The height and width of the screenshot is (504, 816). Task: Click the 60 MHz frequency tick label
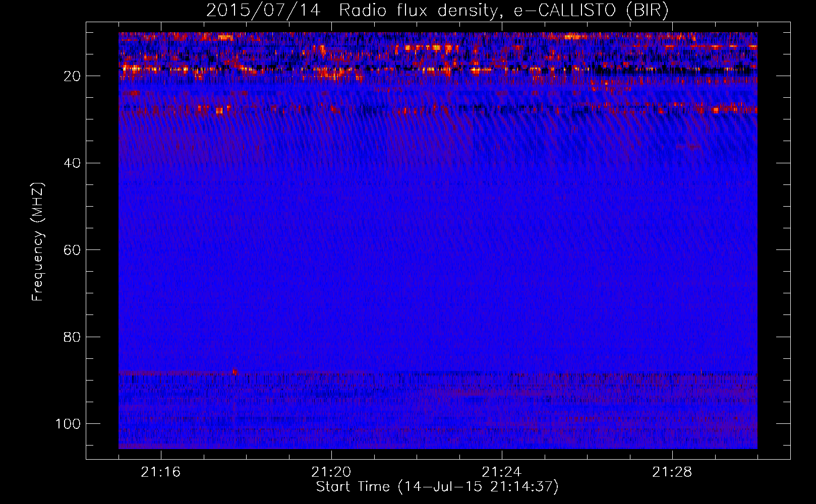pyautogui.click(x=72, y=250)
